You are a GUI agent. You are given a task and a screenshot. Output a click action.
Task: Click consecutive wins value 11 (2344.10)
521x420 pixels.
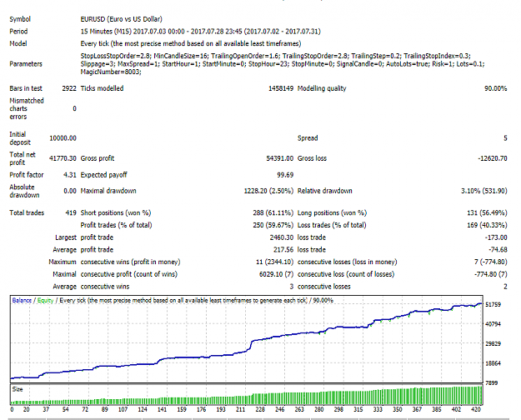274,262
